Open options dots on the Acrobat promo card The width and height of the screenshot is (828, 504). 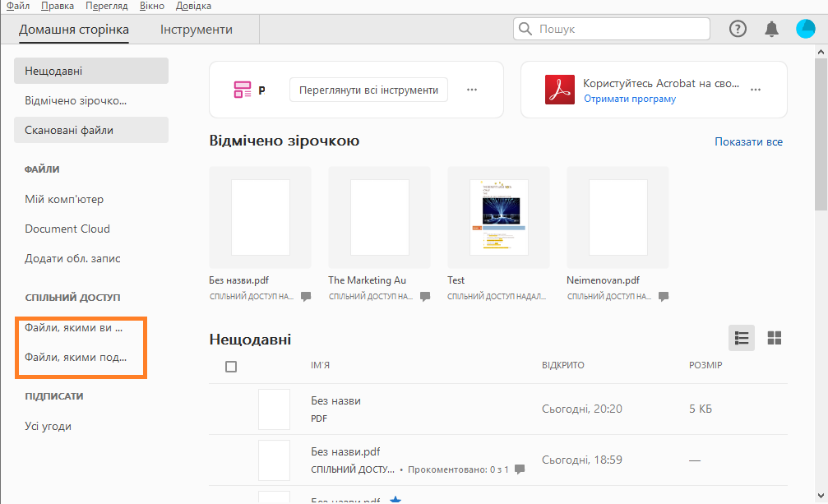click(756, 90)
